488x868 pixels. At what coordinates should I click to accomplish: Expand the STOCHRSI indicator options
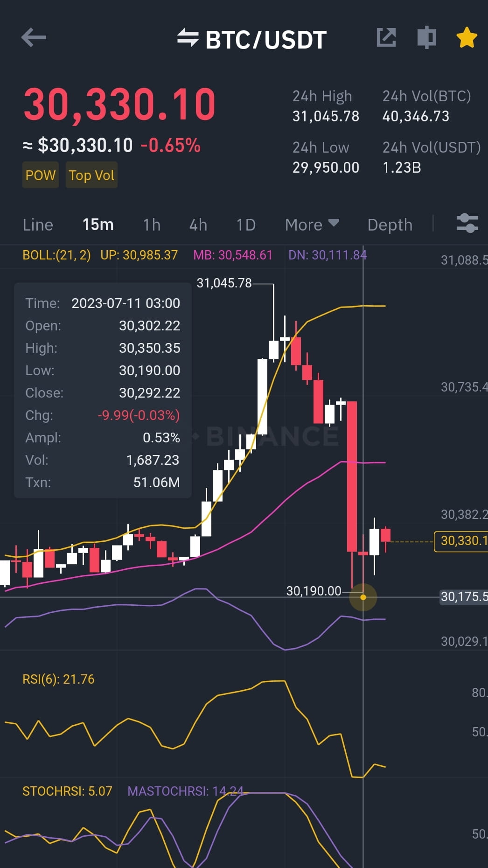[67, 791]
